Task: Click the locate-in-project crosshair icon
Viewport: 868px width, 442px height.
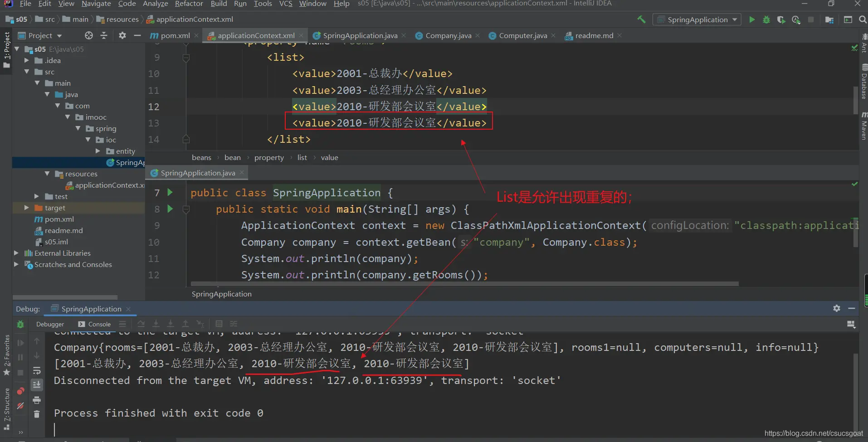Action: click(89, 35)
